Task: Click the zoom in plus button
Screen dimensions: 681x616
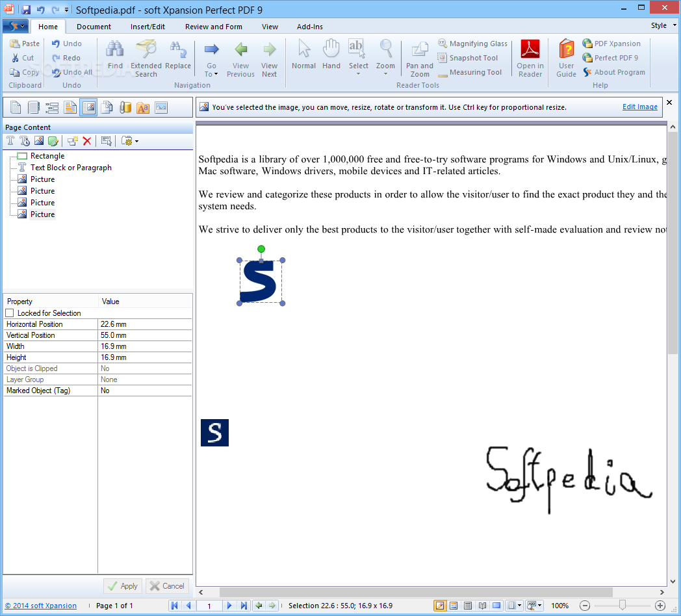Action: tap(660, 605)
